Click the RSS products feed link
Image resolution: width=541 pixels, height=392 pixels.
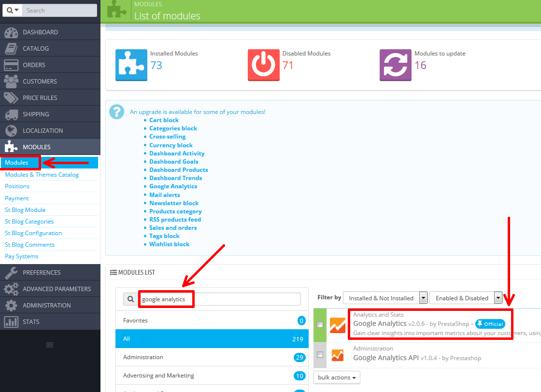[x=175, y=220]
